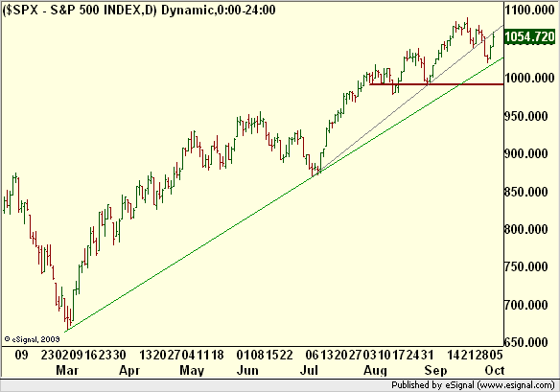Image resolution: width=560 pixels, height=392 pixels.
Task: Click the 1000.000 price axis label
Action: pyautogui.click(x=529, y=78)
